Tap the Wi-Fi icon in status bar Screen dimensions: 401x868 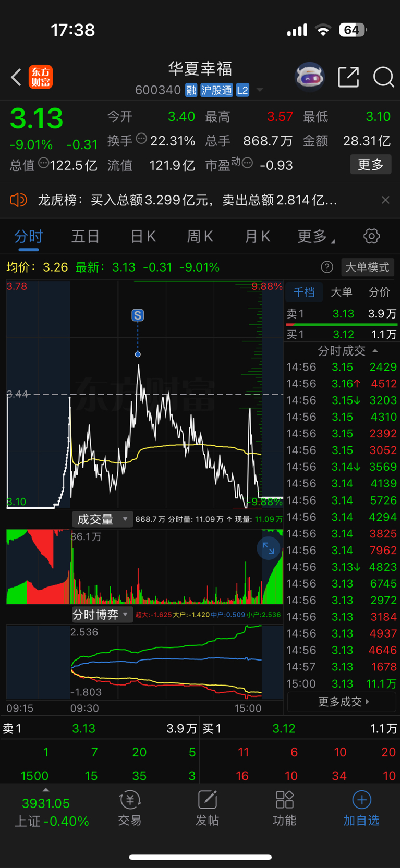pyautogui.click(x=323, y=30)
